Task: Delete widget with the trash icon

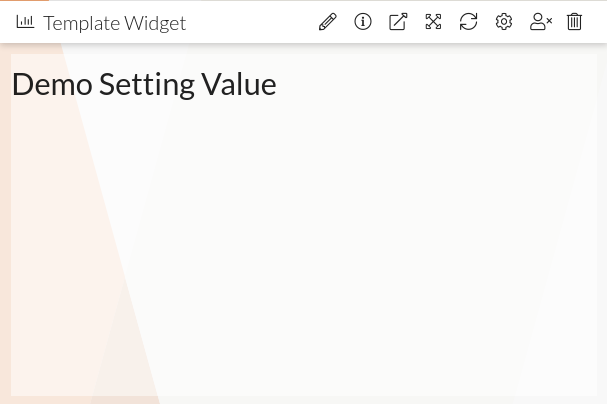Action: [x=575, y=22]
